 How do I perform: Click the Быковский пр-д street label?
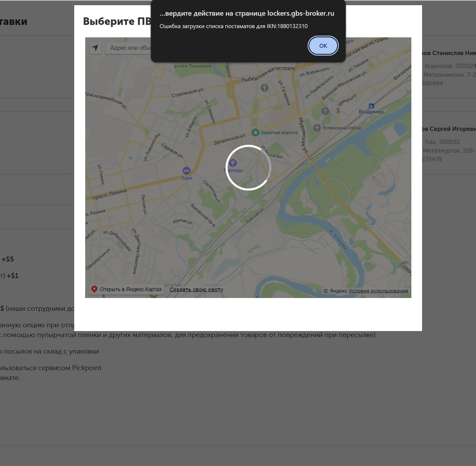[x=203, y=215]
